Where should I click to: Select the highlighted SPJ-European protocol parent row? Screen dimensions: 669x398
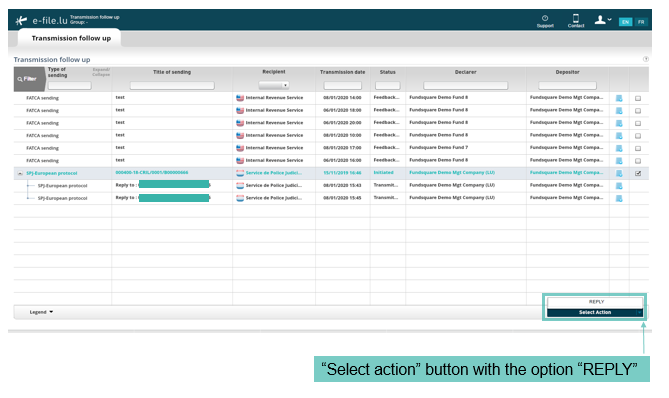[331, 173]
